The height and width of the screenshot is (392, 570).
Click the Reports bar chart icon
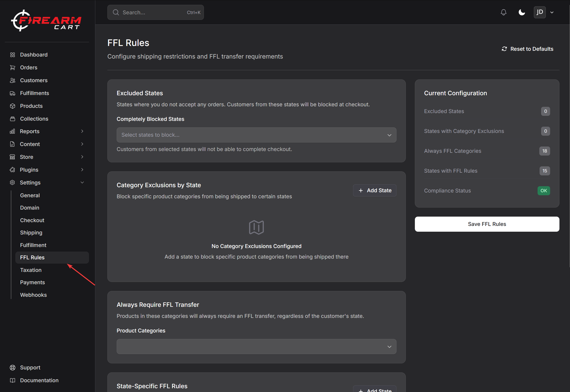click(x=13, y=131)
